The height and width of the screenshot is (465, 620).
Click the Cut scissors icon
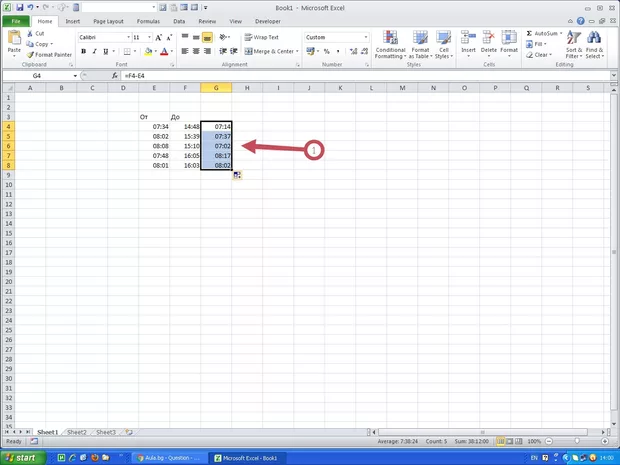pos(31,33)
